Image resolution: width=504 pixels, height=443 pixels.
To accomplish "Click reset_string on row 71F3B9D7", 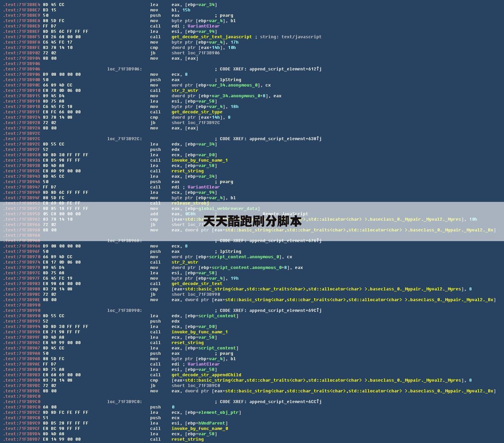I will [x=187, y=439].
